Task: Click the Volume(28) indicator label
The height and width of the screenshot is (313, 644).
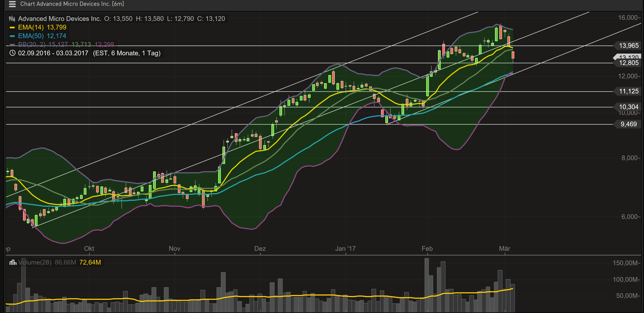Action: click(x=35, y=262)
